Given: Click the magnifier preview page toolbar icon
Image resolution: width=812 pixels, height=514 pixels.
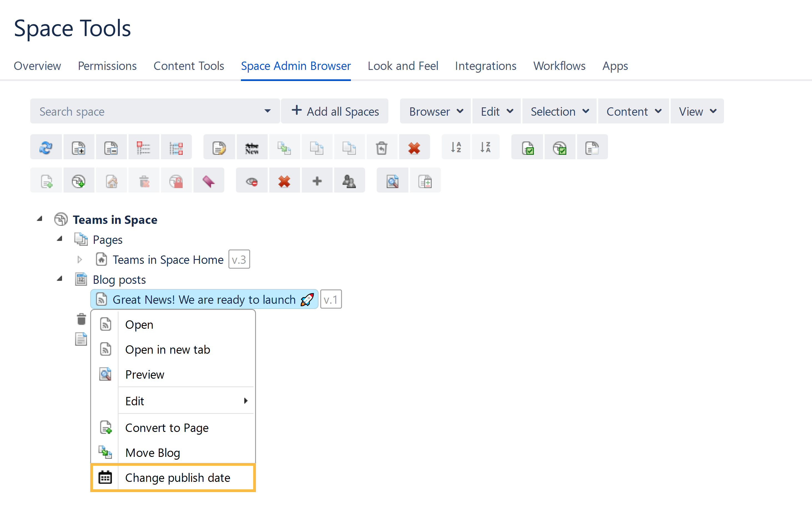Looking at the screenshot, I should 392,181.
